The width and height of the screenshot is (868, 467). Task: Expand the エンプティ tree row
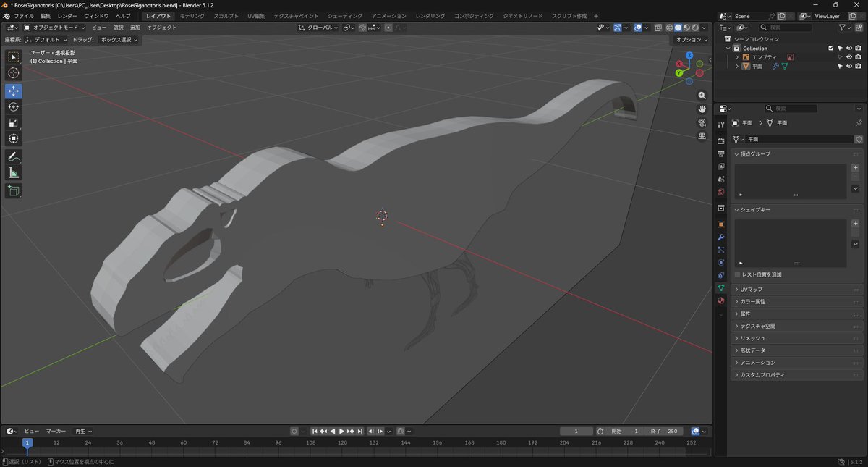pyautogui.click(x=737, y=57)
